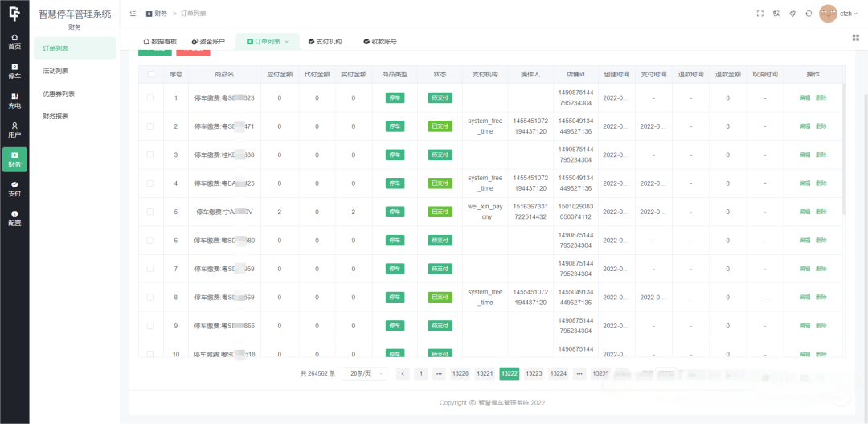Open 活动列表 in the side menu
This screenshot has width=868, height=424.
[75, 71]
